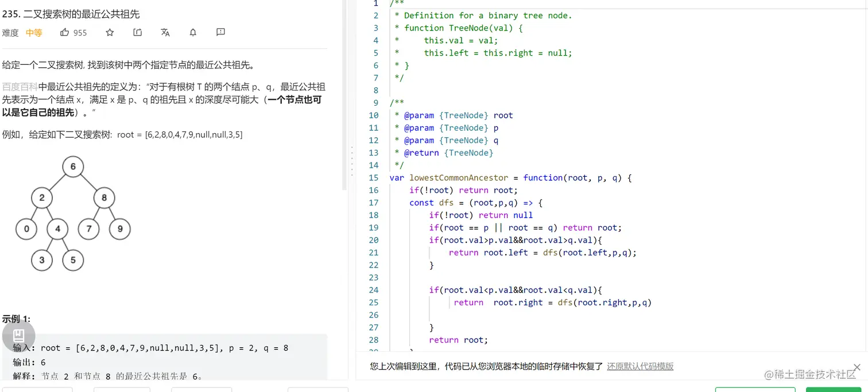
Task: Click node 4 in the tree diagram
Action: point(57,229)
